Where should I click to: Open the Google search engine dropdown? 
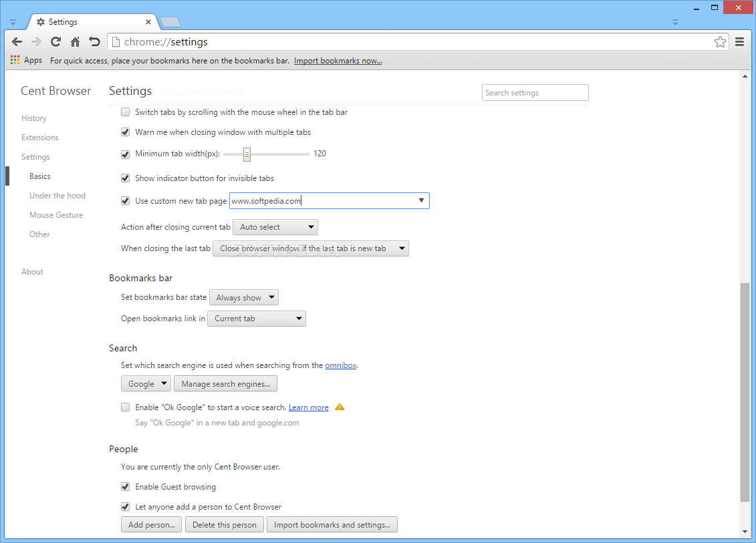[x=146, y=384]
